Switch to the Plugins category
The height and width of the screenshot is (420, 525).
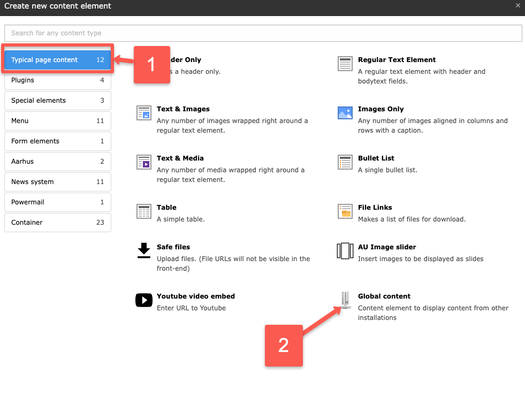57,80
